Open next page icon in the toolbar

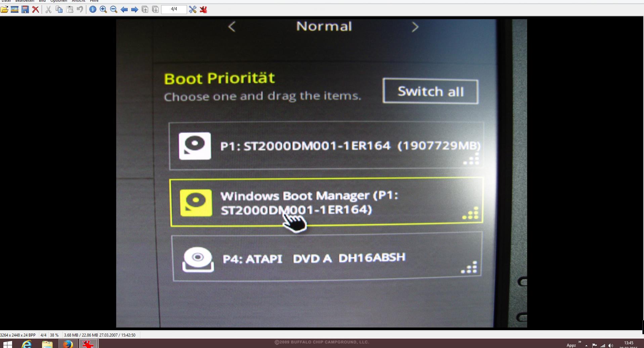pyautogui.click(x=155, y=9)
